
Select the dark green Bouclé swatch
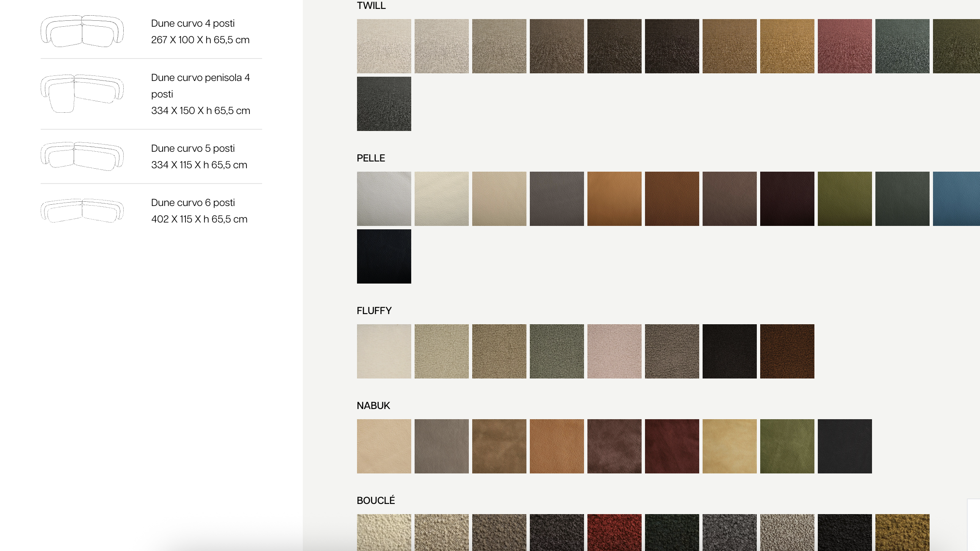click(672, 532)
